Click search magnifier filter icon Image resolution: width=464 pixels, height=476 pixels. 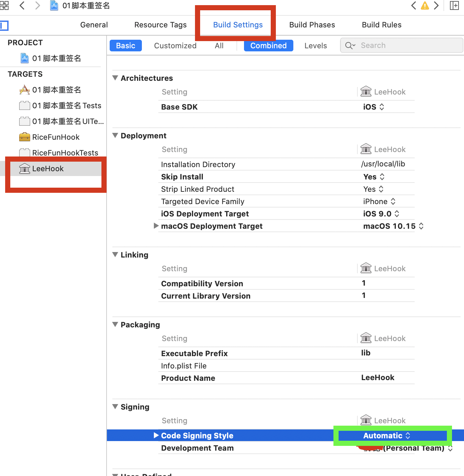(350, 46)
